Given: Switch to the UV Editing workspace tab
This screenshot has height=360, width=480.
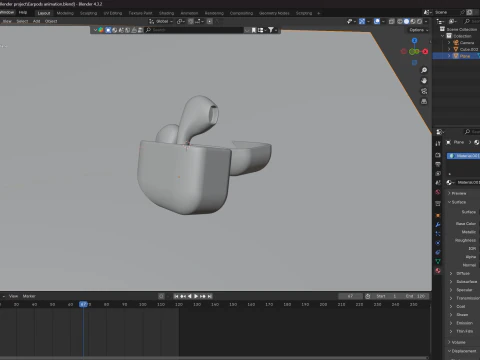Looking at the screenshot, I should 113,13.
